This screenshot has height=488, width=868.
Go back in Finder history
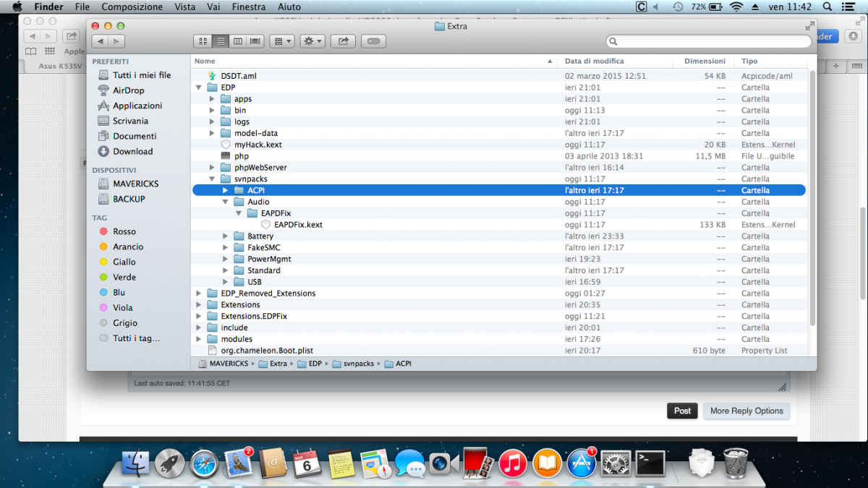[x=100, y=41]
